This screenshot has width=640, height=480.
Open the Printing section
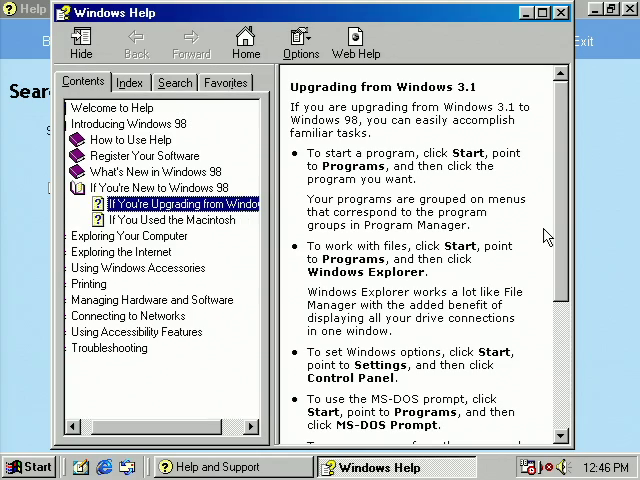tap(89, 284)
